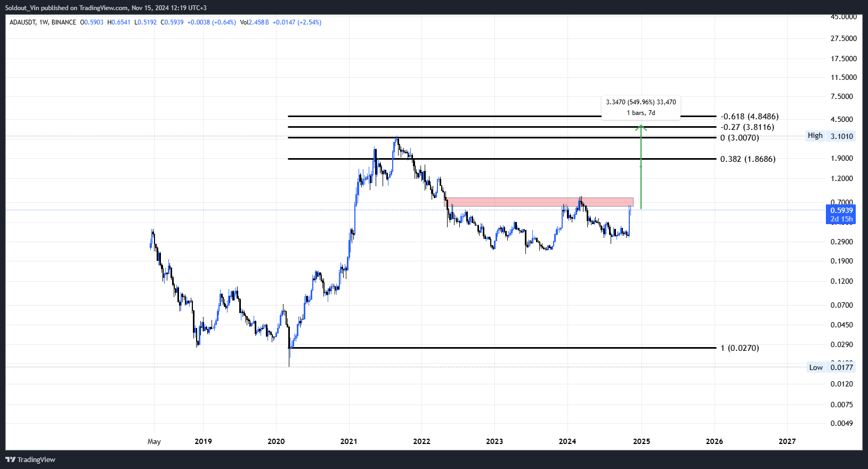Click the Vol 2.458B readout
This screenshot has width=868, height=469.
pos(254,22)
